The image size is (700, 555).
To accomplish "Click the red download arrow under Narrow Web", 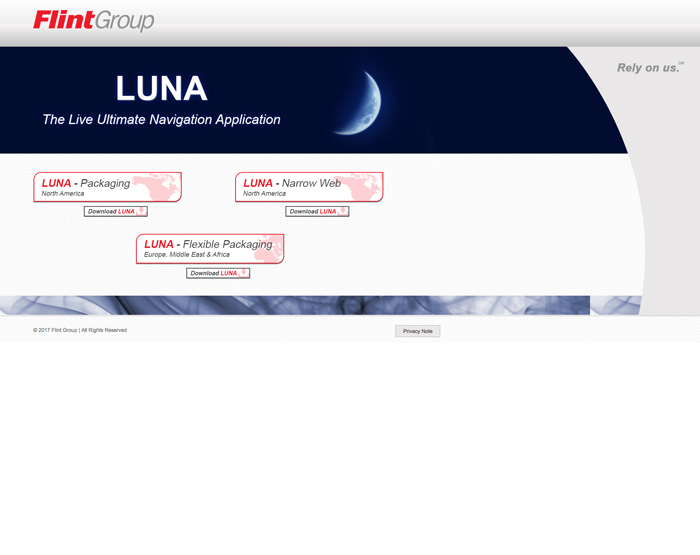I will point(343,211).
